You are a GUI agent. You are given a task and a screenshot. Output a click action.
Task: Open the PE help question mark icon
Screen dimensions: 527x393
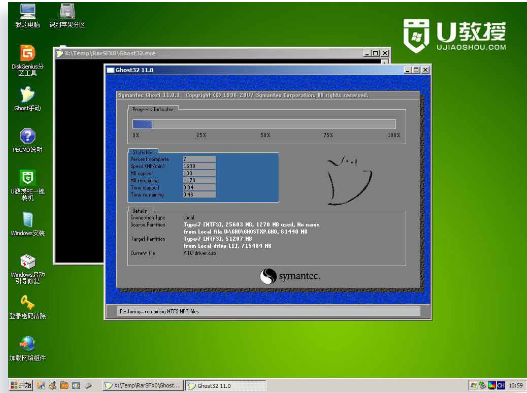click(x=28, y=140)
